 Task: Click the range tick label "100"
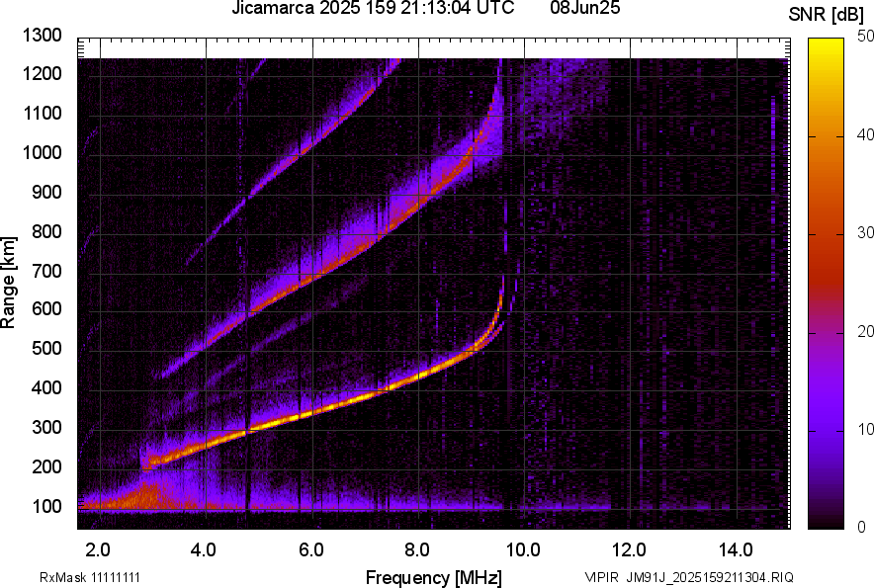(46, 507)
